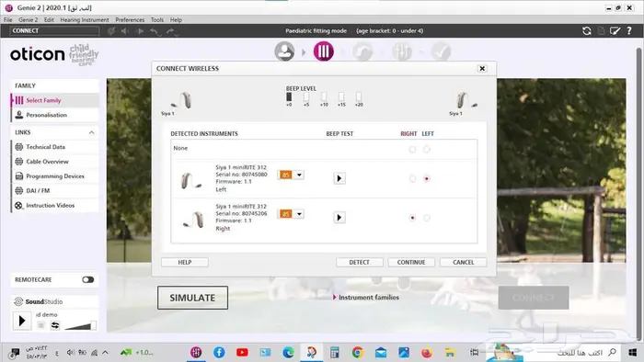Click the SoundStudio stop button

40,325
